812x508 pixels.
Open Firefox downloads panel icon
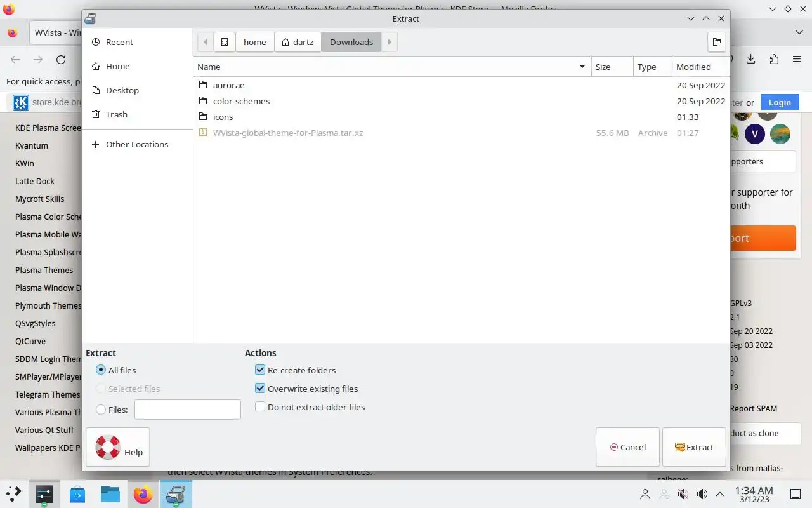coord(751,59)
